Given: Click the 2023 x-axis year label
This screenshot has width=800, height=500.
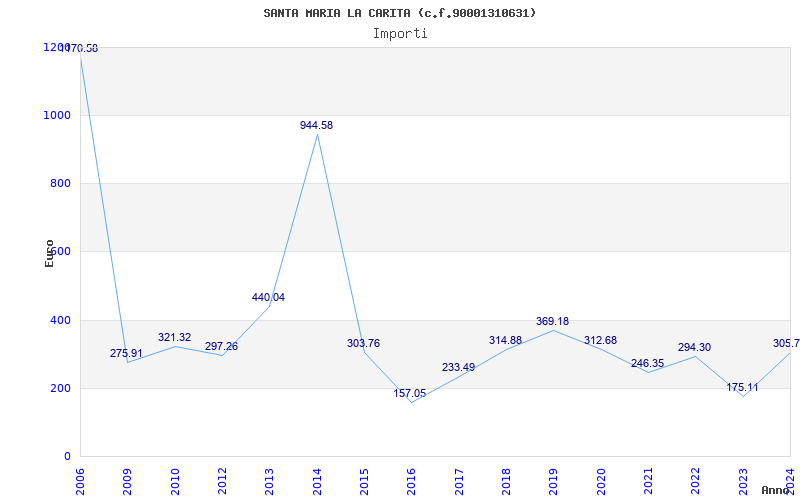Looking at the screenshot, I should (x=743, y=482).
